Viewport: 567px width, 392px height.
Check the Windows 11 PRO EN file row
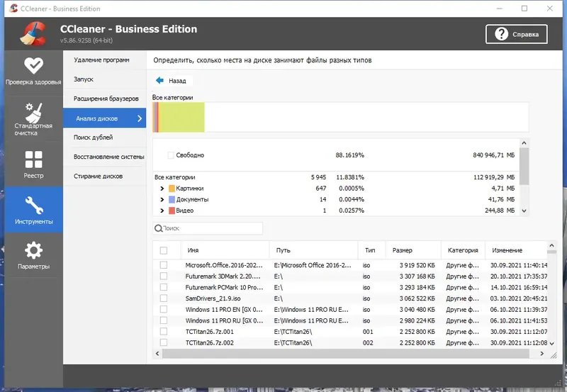(x=164, y=309)
